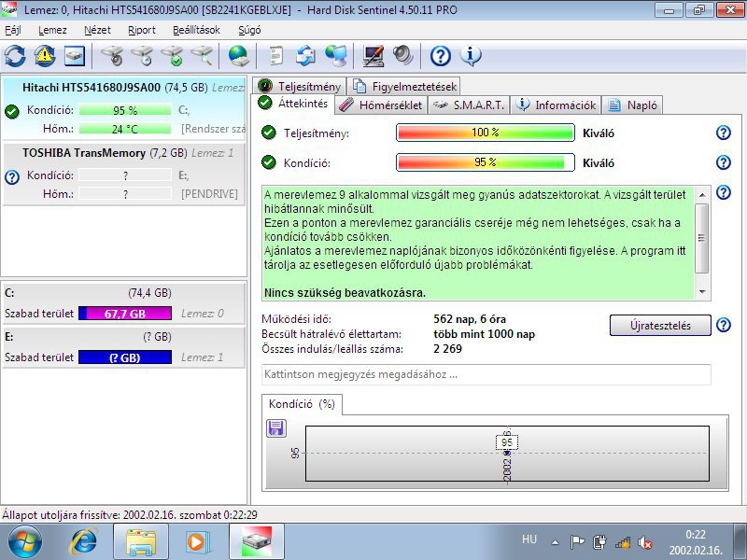The image size is (747, 560).
Task: Click the scroll up arrow of status text box
Action: (x=702, y=195)
